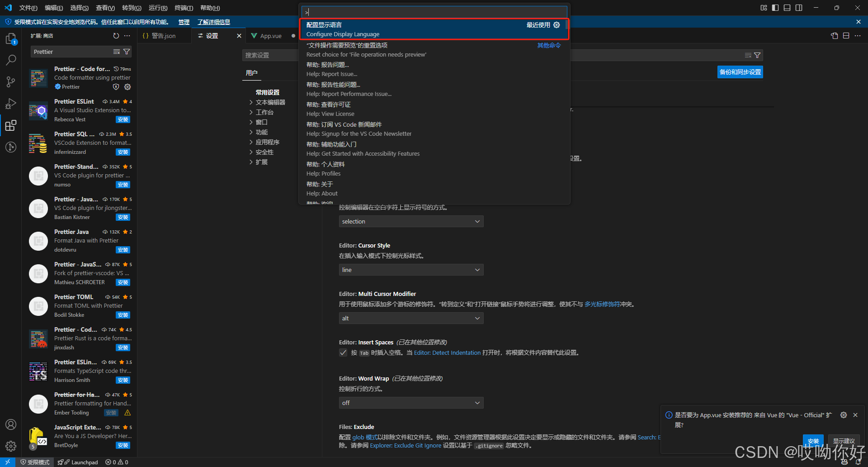
Task: Customize layout icon in title bar
Action: pyautogui.click(x=764, y=8)
